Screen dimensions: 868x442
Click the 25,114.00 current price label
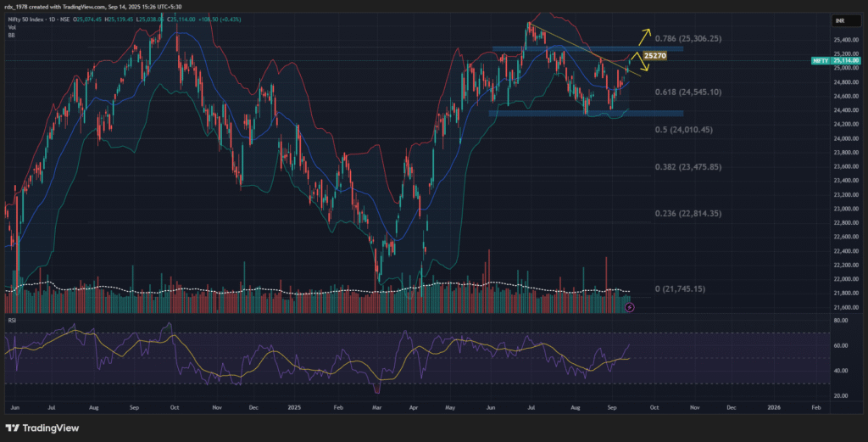click(x=844, y=61)
